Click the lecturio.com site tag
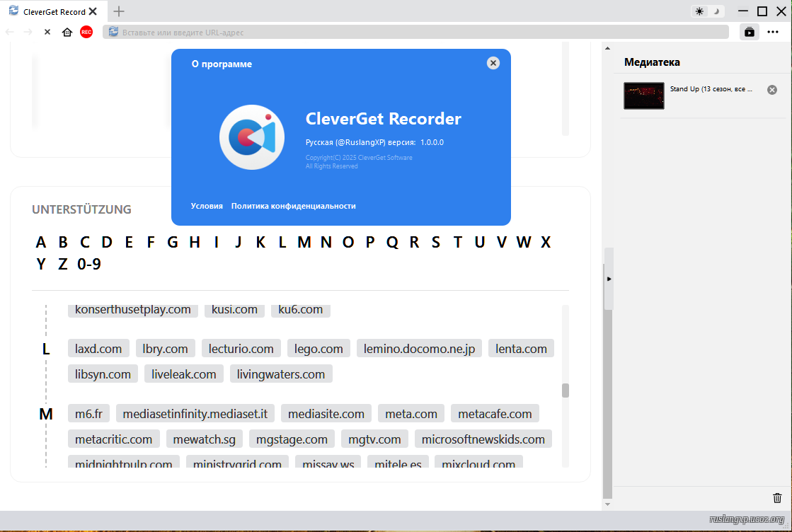 241,349
